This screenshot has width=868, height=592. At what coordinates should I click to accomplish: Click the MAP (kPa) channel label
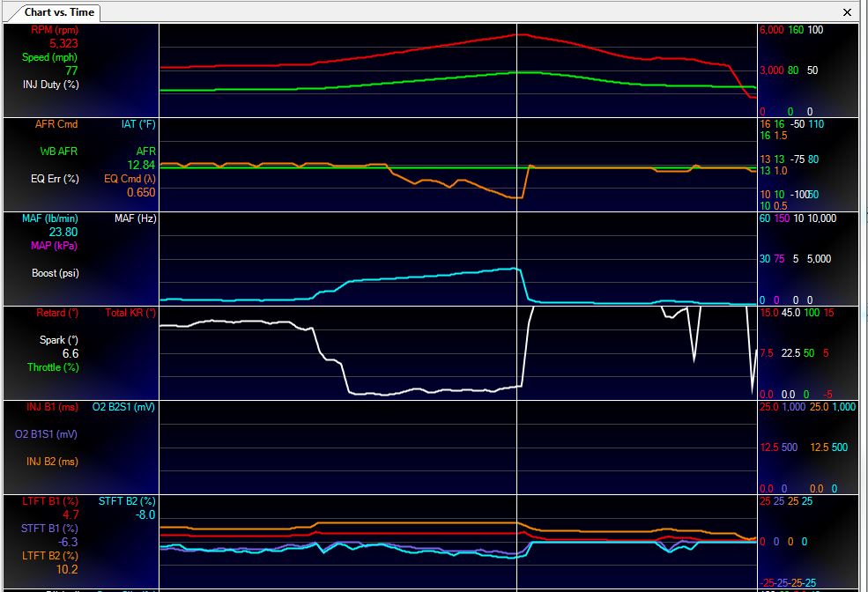[54, 246]
